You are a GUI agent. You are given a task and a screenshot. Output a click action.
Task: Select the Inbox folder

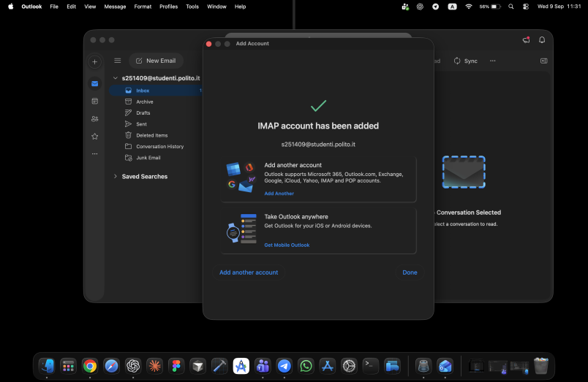pos(156,91)
